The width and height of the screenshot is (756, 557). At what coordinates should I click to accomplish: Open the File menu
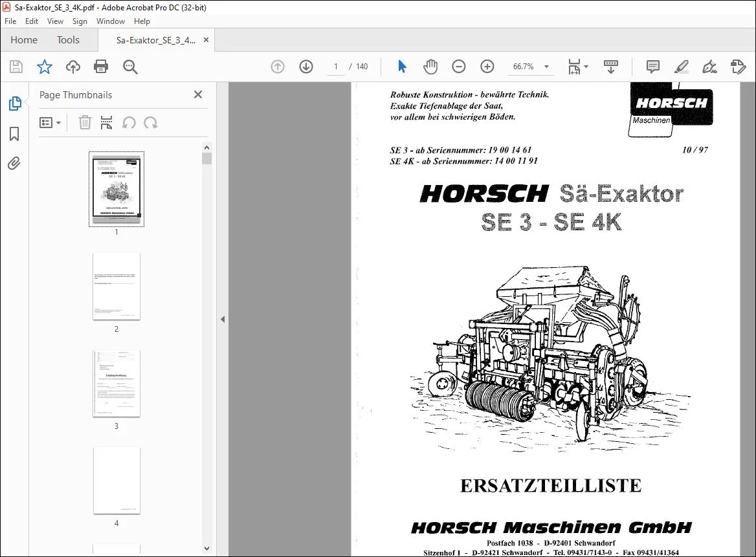pos(10,21)
